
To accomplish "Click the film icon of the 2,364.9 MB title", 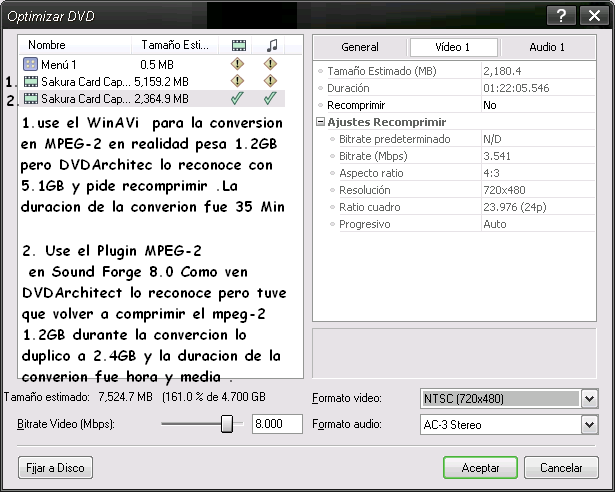I will pyautogui.click(x=31, y=98).
